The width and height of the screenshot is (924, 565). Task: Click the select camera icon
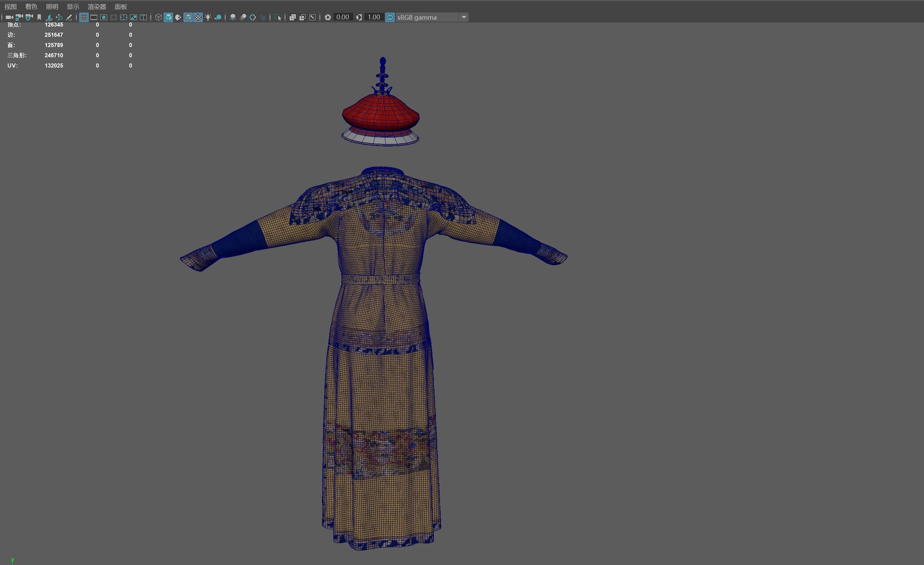(9, 17)
